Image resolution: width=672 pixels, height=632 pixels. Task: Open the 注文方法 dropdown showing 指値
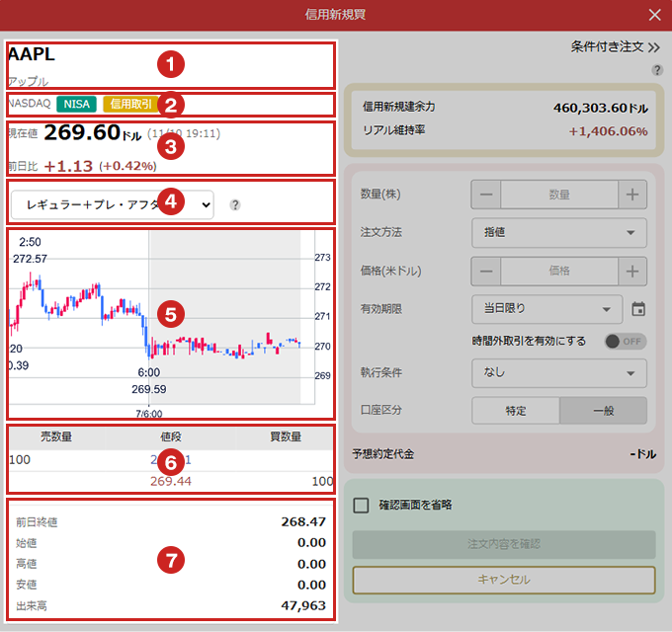[x=559, y=233]
